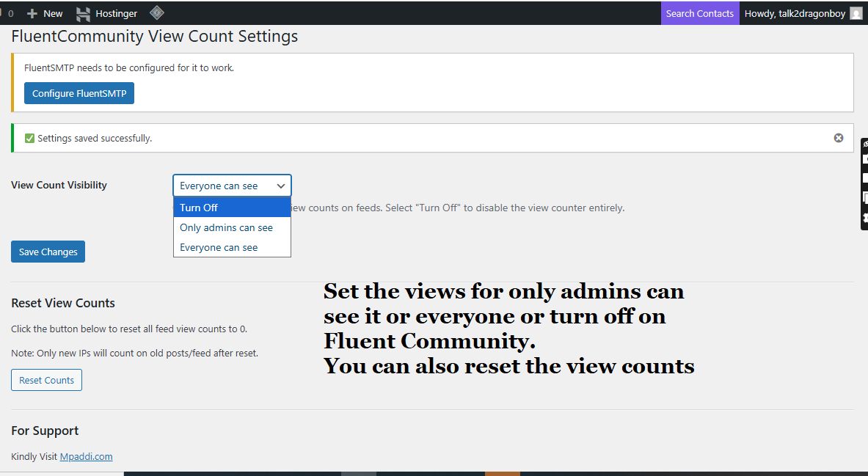The width and height of the screenshot is (868, 476).
Task: Visit the Mpaddi.com support link
Action: tap(87, 457)
